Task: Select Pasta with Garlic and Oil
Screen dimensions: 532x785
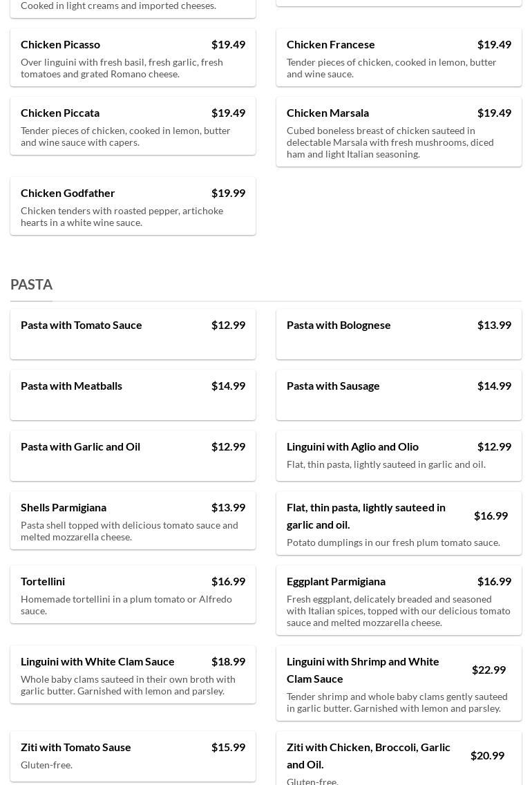Action: point(133,455)
